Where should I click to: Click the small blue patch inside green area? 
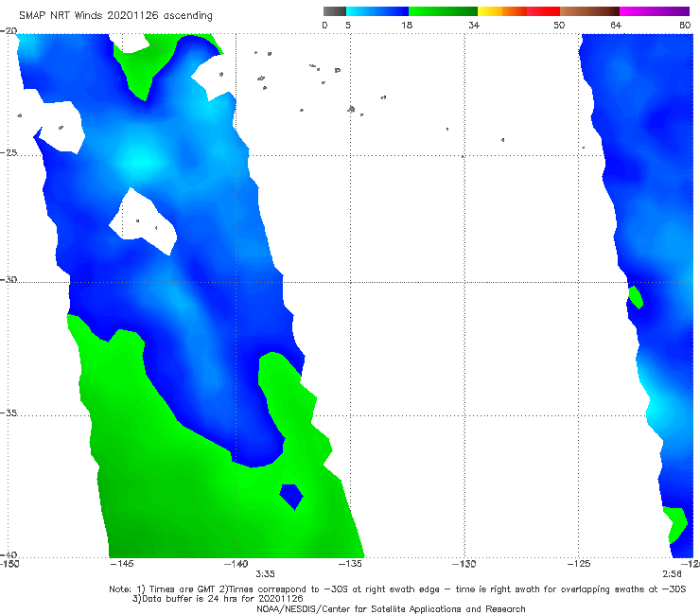click(x=291, y=496)
